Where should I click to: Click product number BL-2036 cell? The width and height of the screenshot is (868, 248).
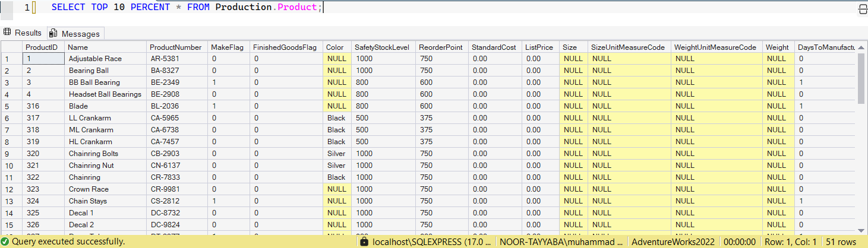tap(176, 106)
